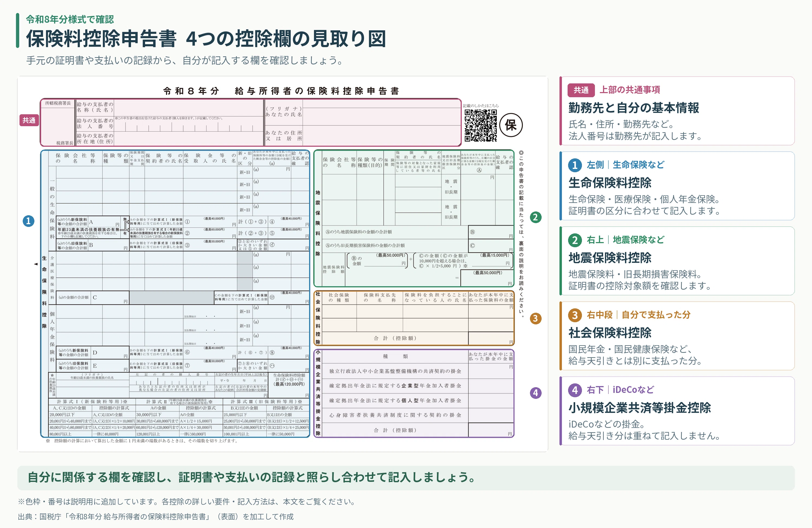Click the text 年齢23歳未満の扶養親族の有無
This screenshot has height=528, width=812.
(88, 230)
